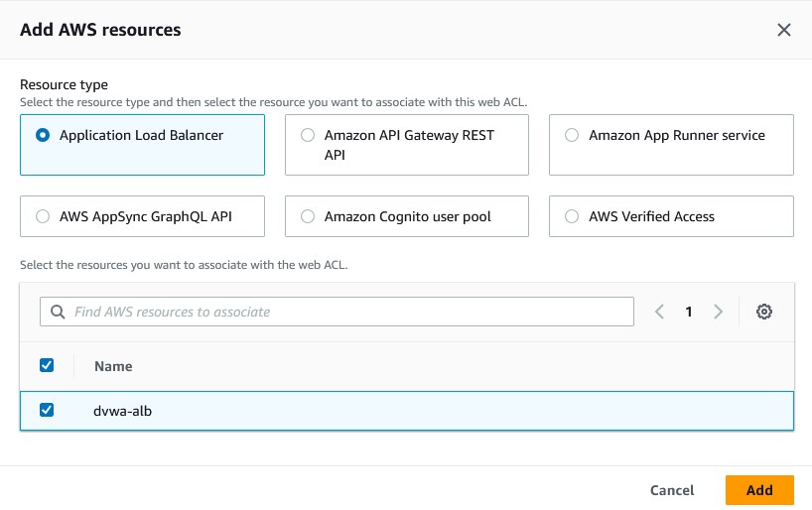812x510 pixels.
Task: Click the Cancel button
Action: pyautogui.click(x=672, y=490)
